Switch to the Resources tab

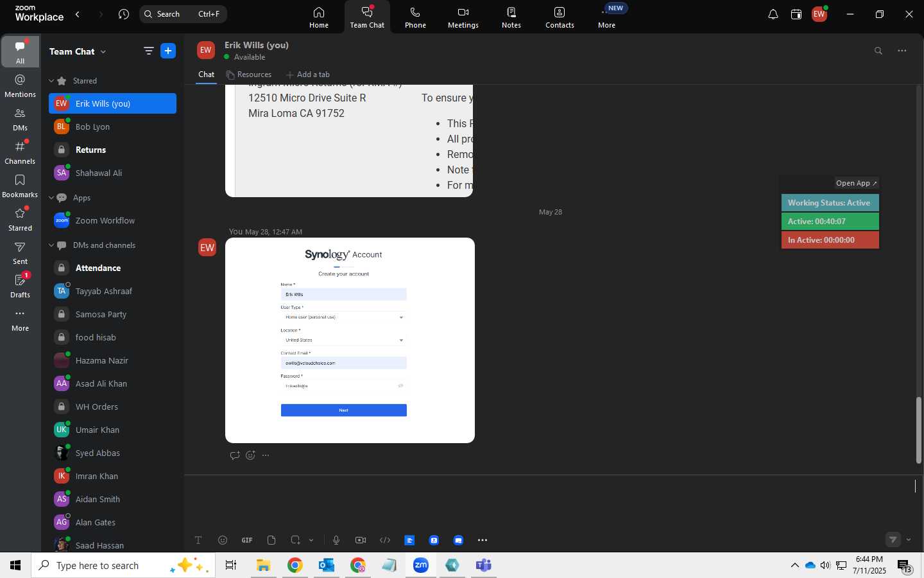point(248,74)
